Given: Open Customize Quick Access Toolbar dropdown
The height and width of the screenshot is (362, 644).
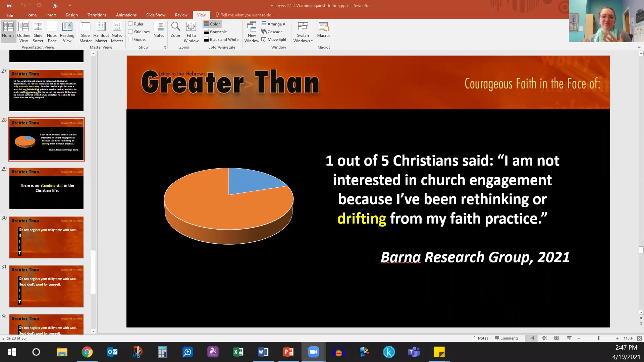Looking at the screenshot, I should click(70, 5).
